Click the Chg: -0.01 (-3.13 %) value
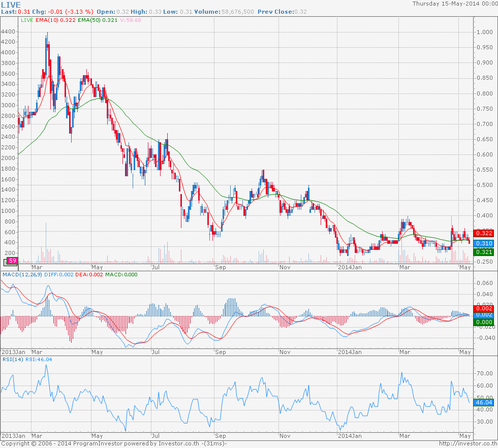Image resolution: width=498 pixels, height=448 pixels. [x=63, y=12]
